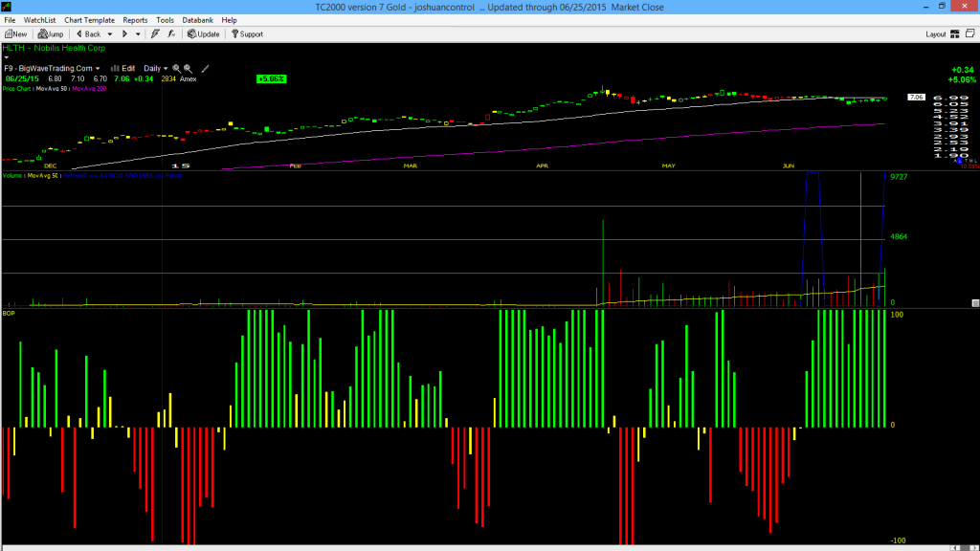
Task: Click the first magnifier zoom icon
Action: [176, 69]
